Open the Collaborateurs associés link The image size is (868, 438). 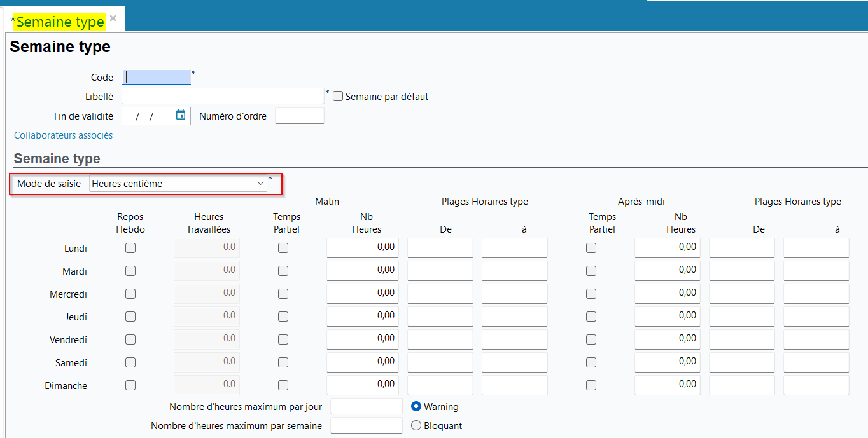[x=63, y=135]
